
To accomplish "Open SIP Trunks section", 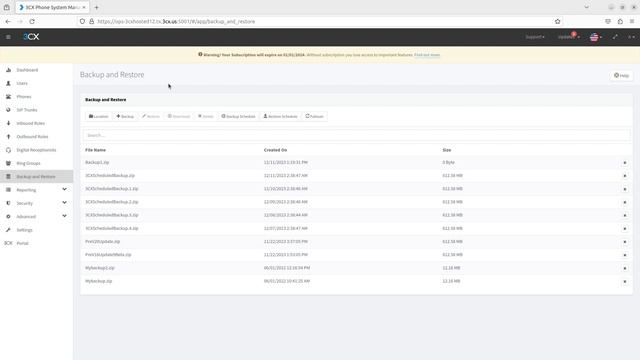I will [27, 110].
